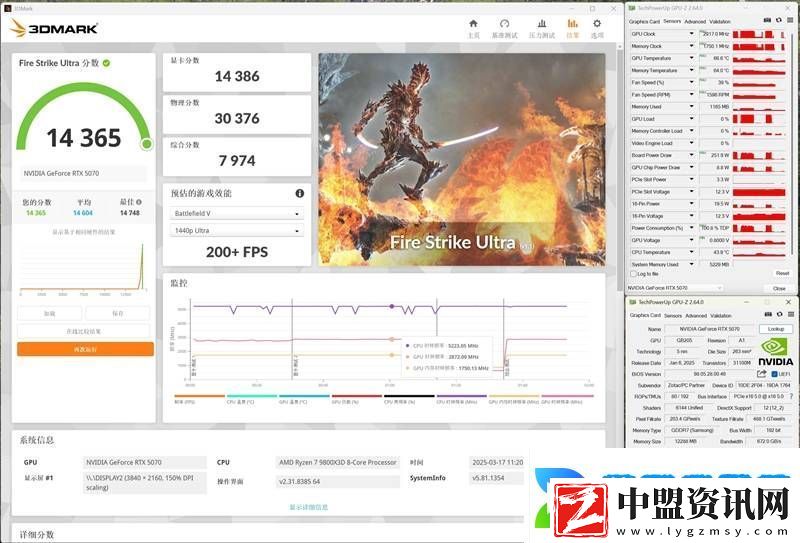Click the Close button in GPU-Z Sensors
This screenshot has width=800, height=543.
(779, 288)
